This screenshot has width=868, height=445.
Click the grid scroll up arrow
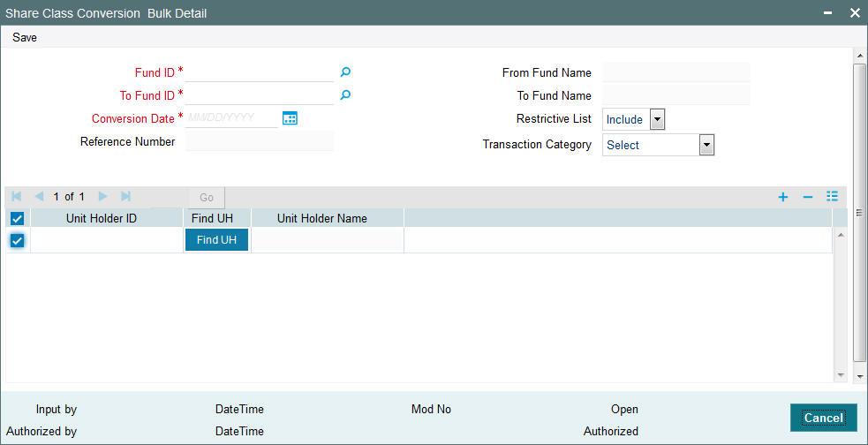(841, 236)
